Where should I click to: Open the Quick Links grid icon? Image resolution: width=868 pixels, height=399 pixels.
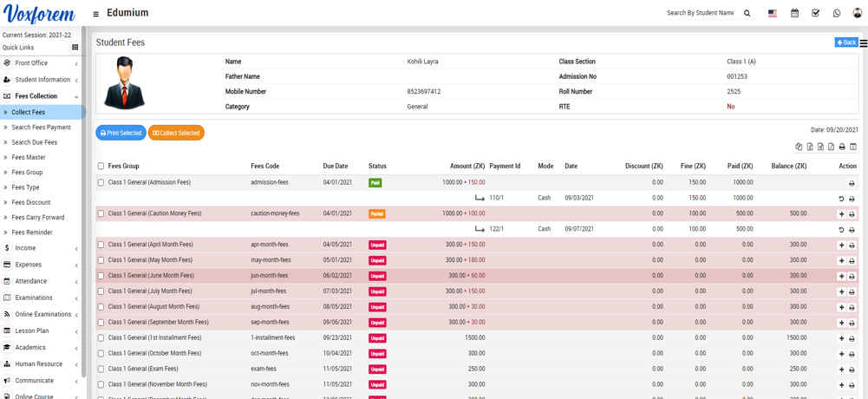pyautogui.click(x=75, y=48)
